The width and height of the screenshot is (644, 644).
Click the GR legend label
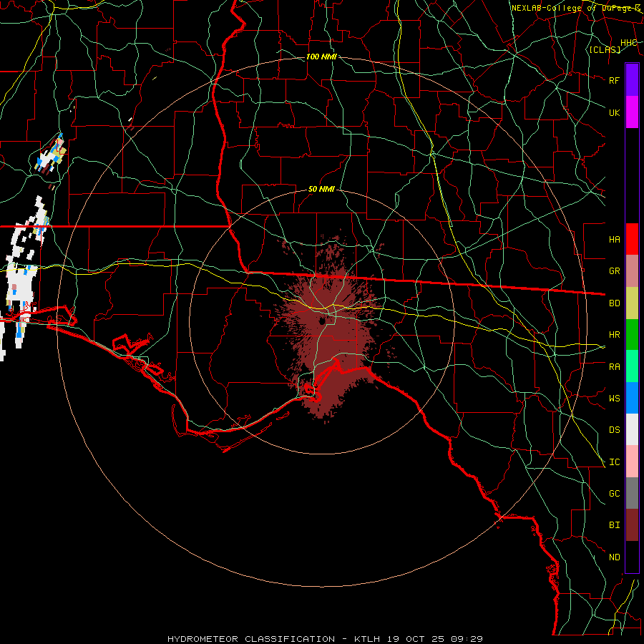614,271
